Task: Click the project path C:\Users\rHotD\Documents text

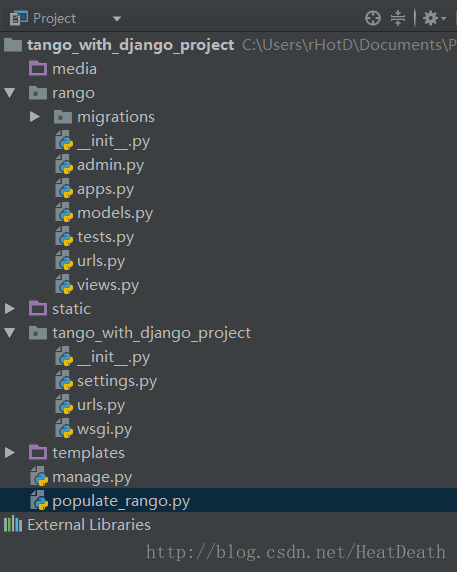Action: [x=349, y=45]
